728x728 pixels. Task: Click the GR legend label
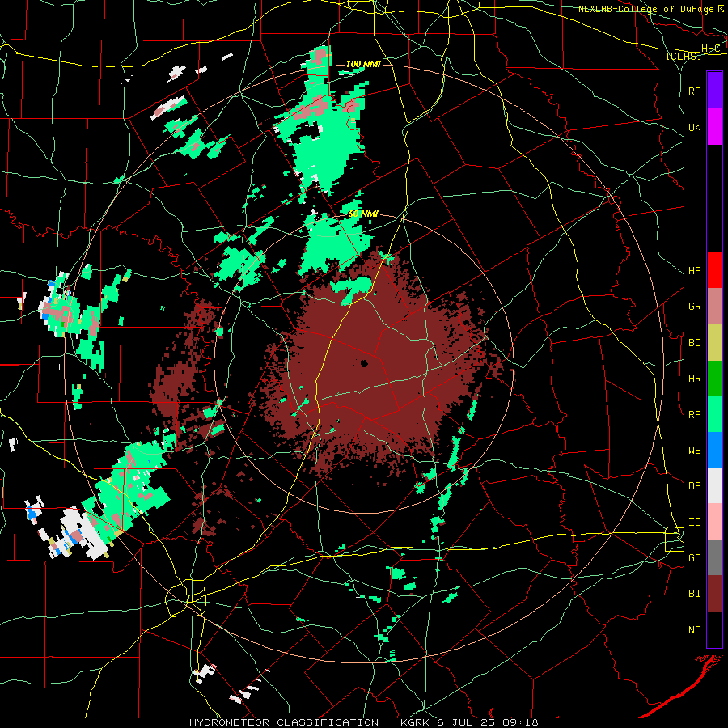click(x=694, y=307)
